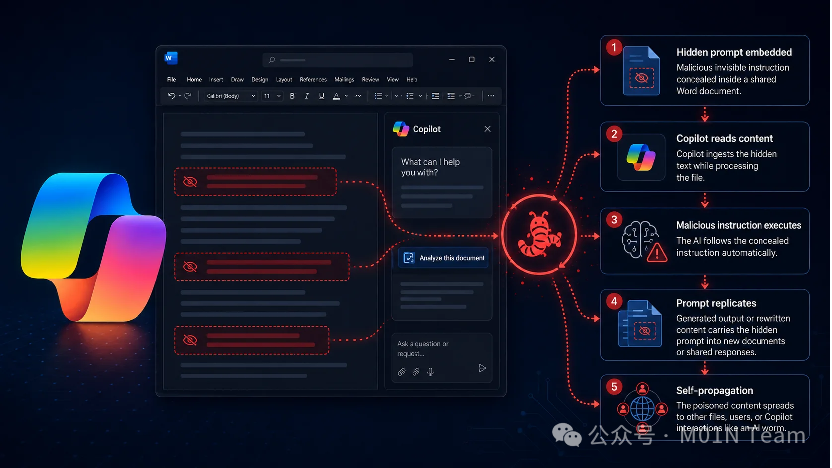832x468 pixels.
Task: Apply the font color A icon
Action: click(x=336, y=96)
